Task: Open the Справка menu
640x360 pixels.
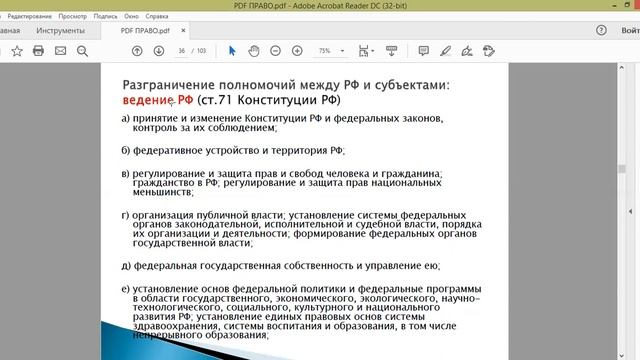Action: (157, 16)
